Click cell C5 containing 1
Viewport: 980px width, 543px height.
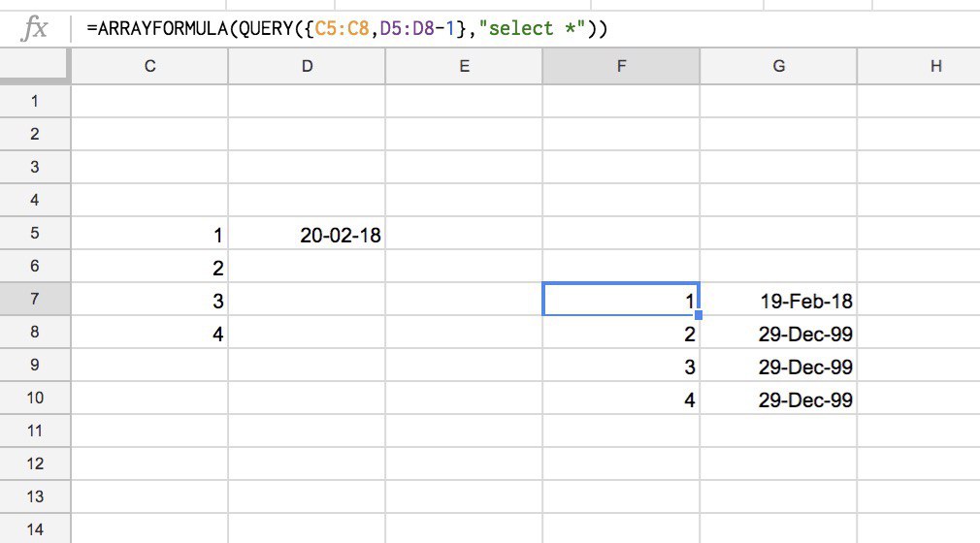tap(150, 233)
